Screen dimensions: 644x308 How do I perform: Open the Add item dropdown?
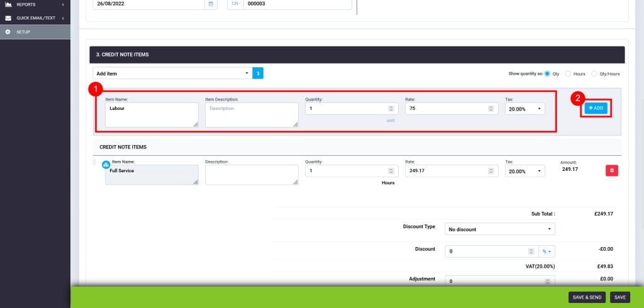(172, 74)
